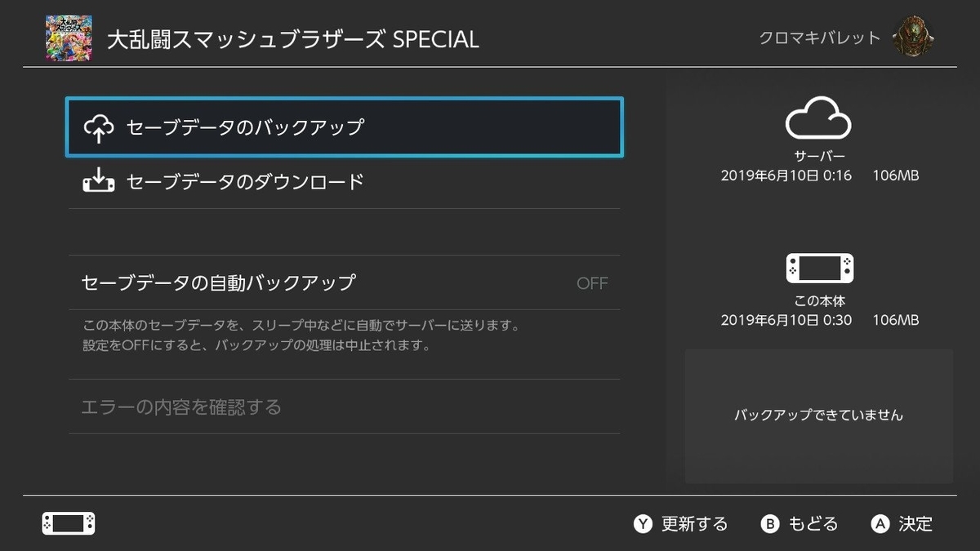Select the save data download icon
Screen dimensions: 980x551
pyautogui.click(x=98, y=181)
